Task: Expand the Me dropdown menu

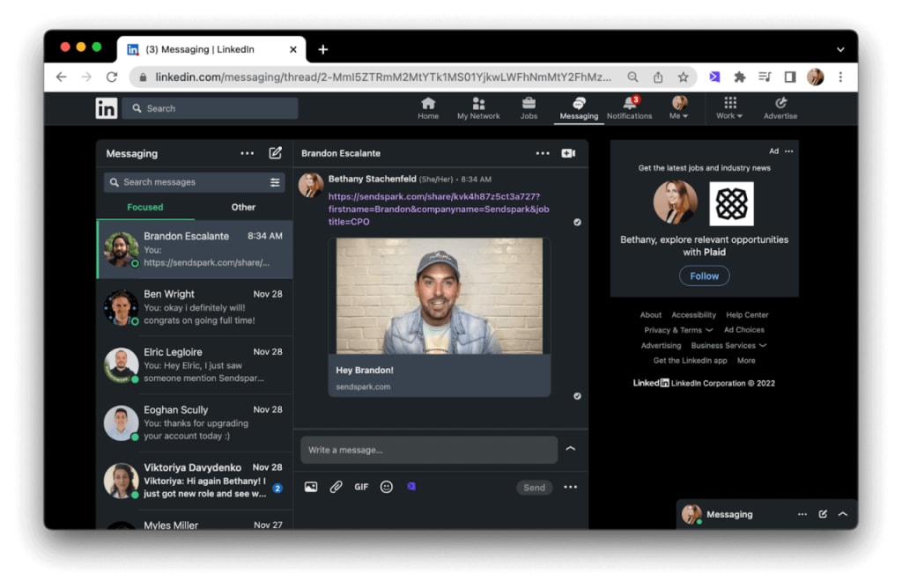Action: 679,108
